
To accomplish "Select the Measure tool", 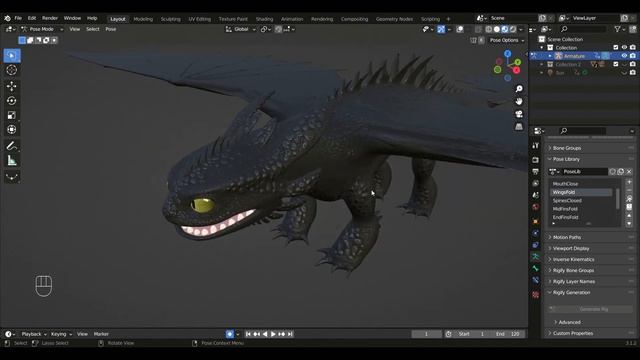I will 12,161.
